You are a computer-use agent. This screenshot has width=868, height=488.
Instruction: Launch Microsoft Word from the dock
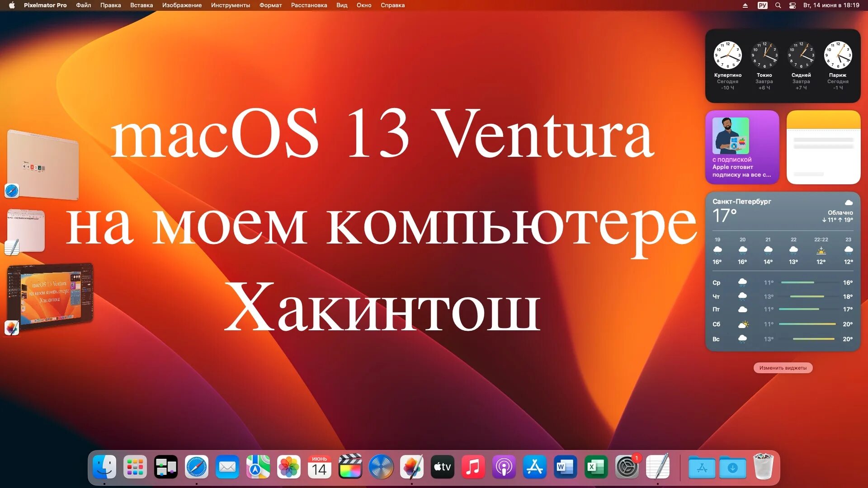(x=566, y=467)
